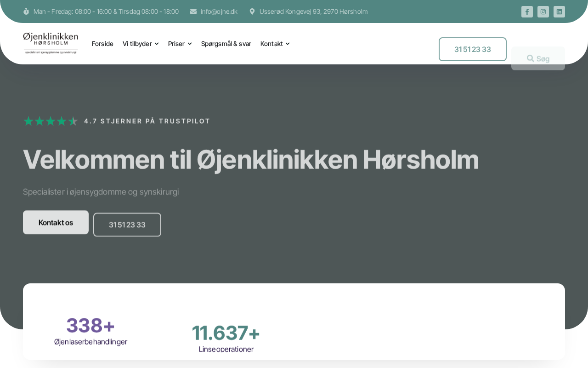Open the Priser menu
588x368 pixels.
coord(180,44)
